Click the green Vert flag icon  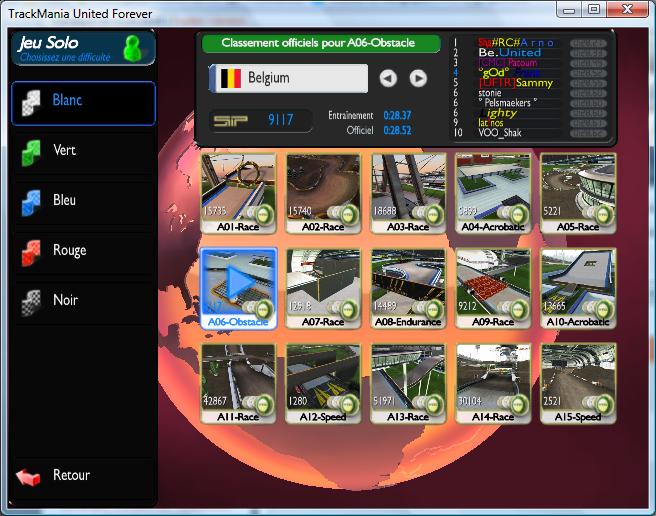[x=33, y=152]
